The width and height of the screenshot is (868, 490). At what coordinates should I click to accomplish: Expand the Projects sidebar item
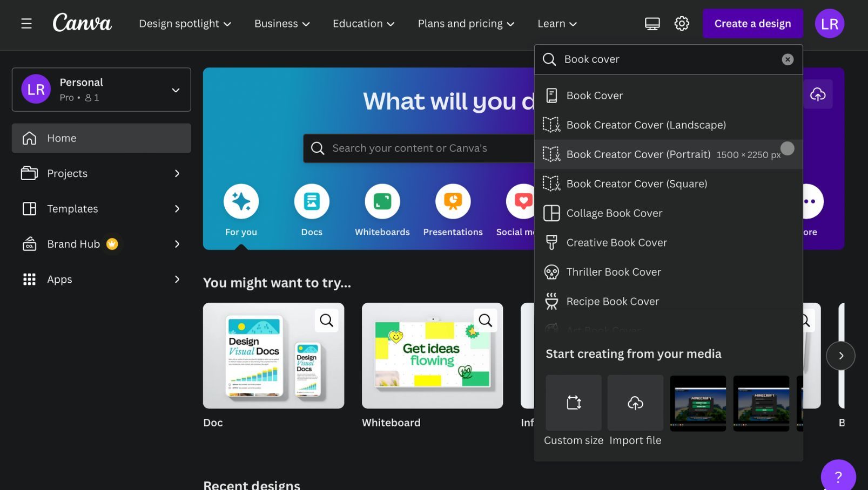click(67, 173)
